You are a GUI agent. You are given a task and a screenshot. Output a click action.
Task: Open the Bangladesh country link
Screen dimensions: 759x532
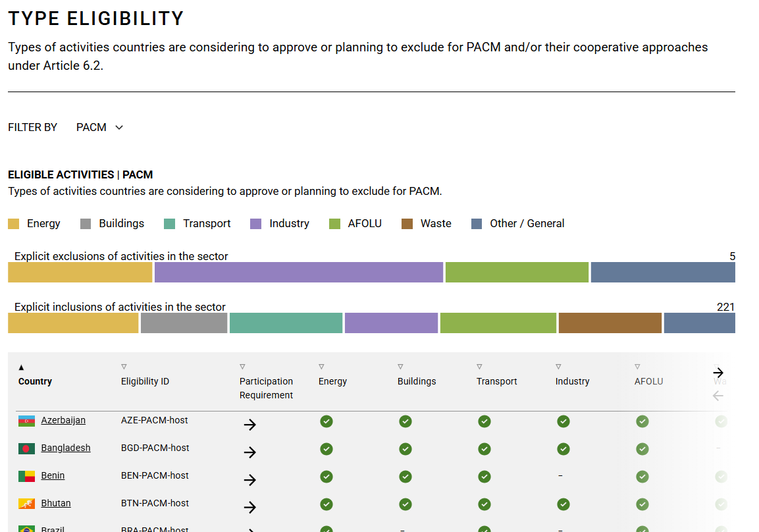(x=66, y=448)
